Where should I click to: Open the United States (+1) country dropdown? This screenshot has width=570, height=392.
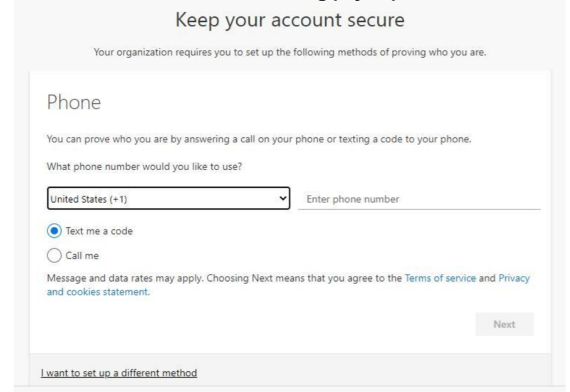pyautogui.click(x=168, y=198)
